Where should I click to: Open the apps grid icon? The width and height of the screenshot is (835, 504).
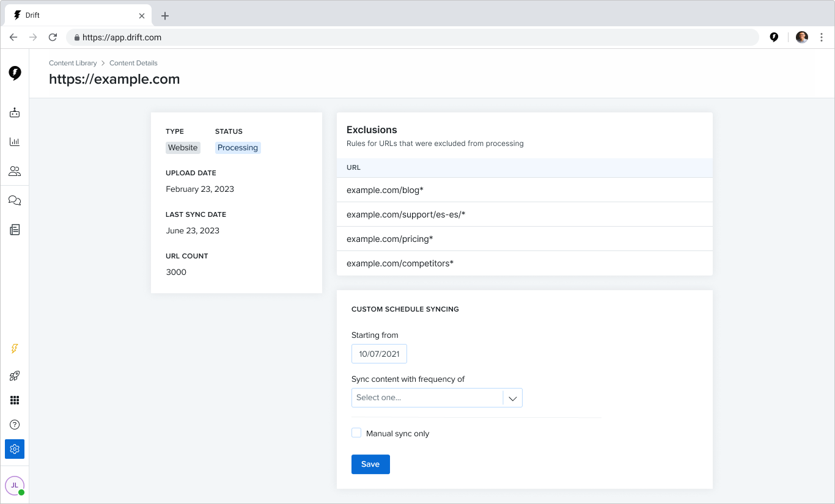pos(15,400)
